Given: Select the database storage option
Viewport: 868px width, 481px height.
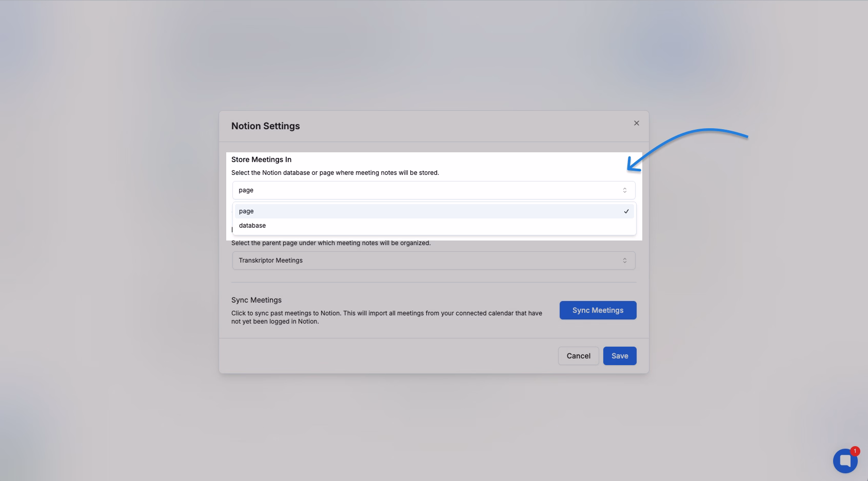Looking at the screenshot, I should click(x=252, y=225).
